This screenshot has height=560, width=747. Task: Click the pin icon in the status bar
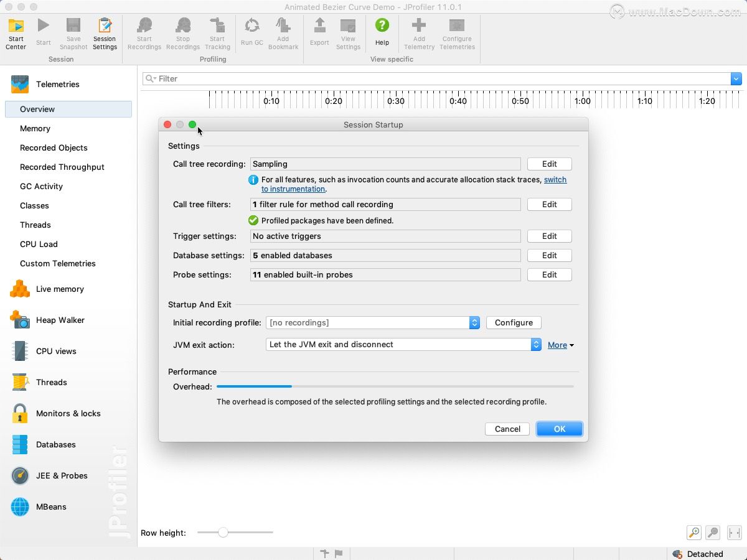[x=324, y=553]
